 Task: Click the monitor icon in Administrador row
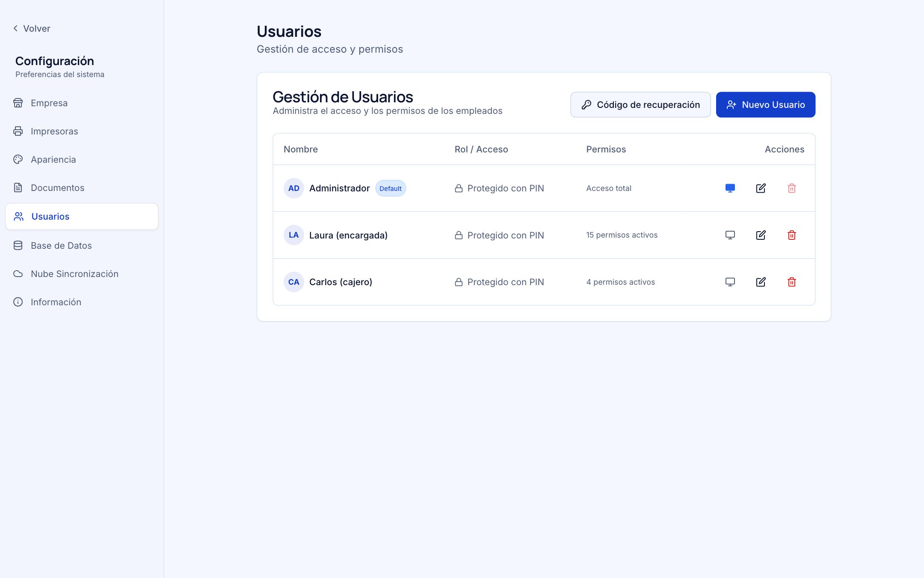tap(730, 188)
